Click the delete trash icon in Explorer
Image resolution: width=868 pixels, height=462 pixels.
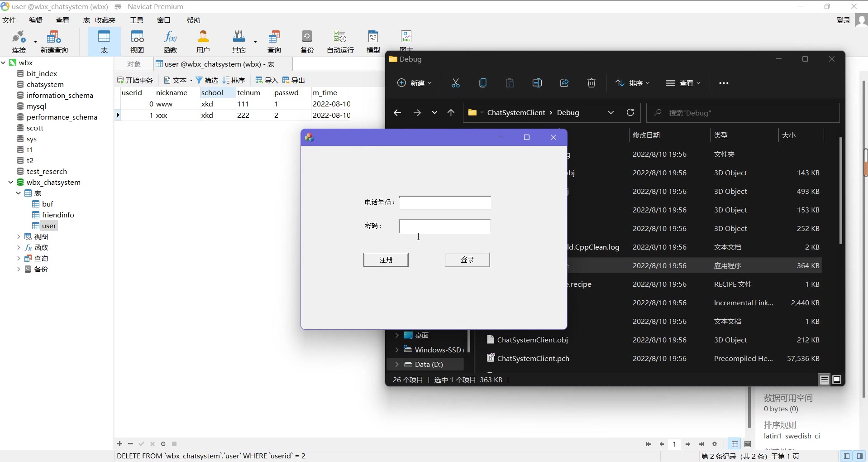pos(591,83)
